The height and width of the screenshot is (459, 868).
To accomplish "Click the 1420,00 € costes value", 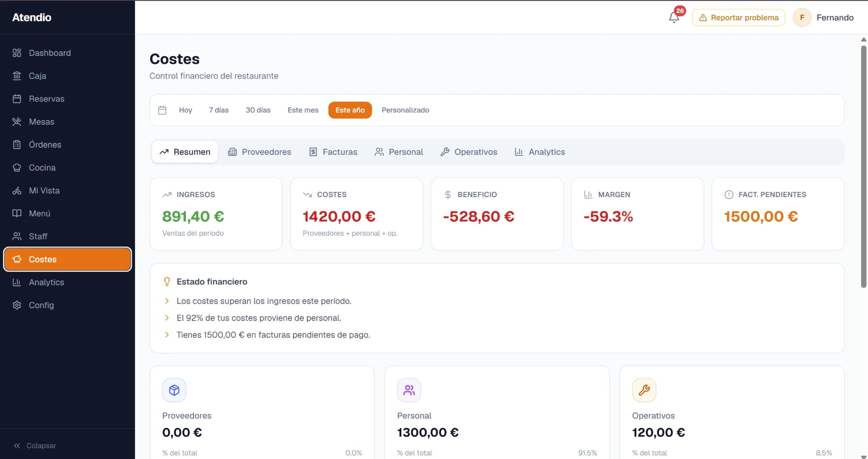I will coord(339,216).
